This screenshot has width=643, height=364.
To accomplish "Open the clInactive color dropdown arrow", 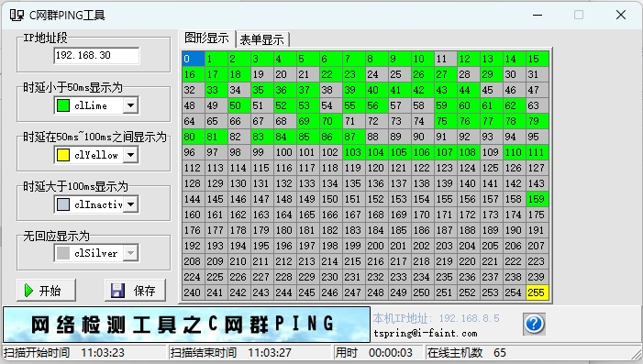I will pyautogui.click(x=130, y=204).
